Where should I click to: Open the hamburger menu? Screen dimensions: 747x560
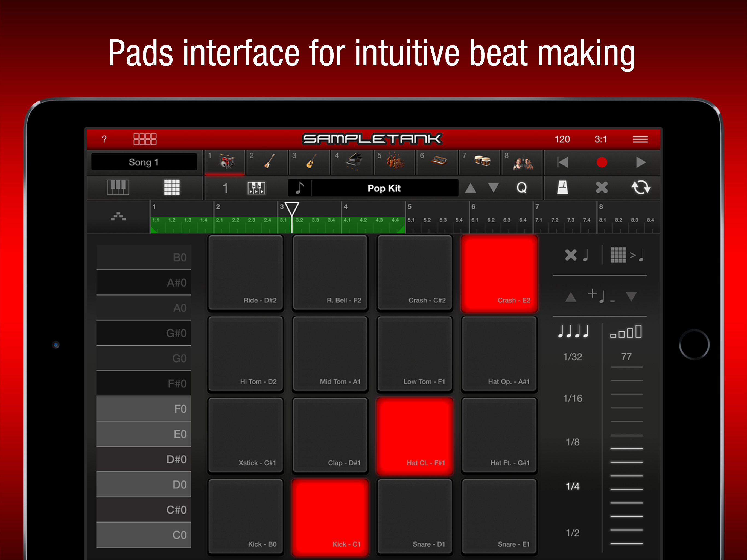pyautogui.click(x=640, y=139)
